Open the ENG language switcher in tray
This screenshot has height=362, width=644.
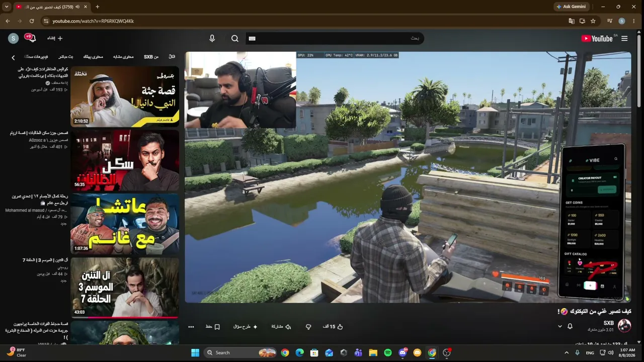pyautogui.click(x=590, y=353)
